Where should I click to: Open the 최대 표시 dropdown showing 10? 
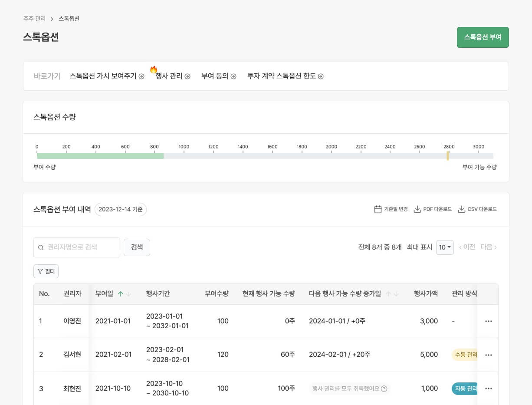pyautogui.click(x=445, y=247)
